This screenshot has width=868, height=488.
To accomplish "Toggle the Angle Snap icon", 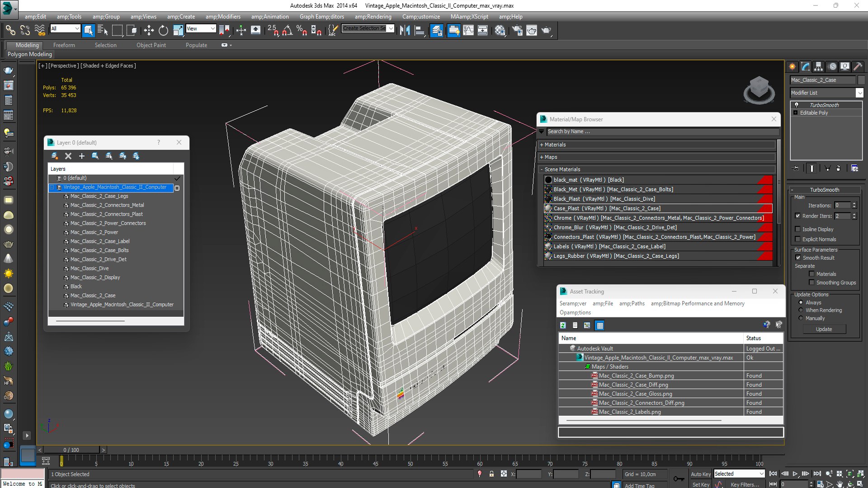I will (x=287, y=30).
